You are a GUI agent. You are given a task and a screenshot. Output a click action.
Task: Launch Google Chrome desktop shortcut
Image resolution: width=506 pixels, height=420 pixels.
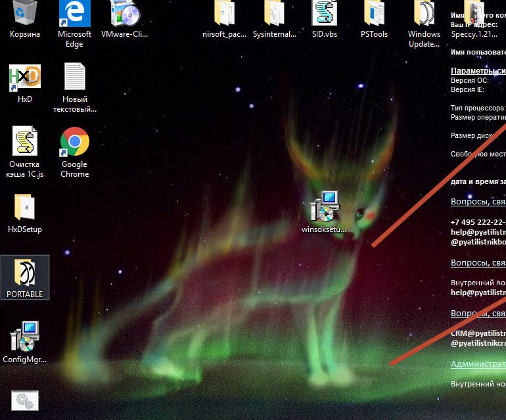(74, 152)
